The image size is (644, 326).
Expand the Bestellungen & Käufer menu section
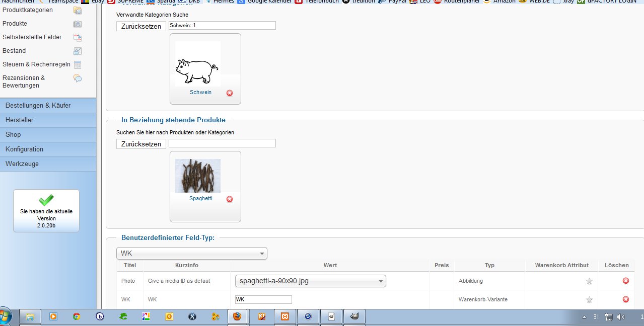(48, 106)
